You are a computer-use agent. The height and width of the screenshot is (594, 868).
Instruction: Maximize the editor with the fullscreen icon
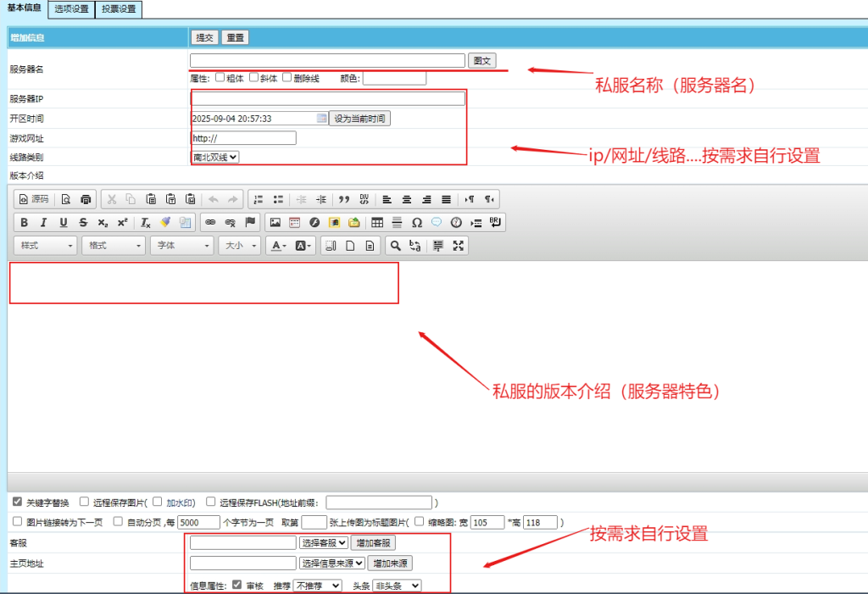pyautogui.click(x=459, y=246)
